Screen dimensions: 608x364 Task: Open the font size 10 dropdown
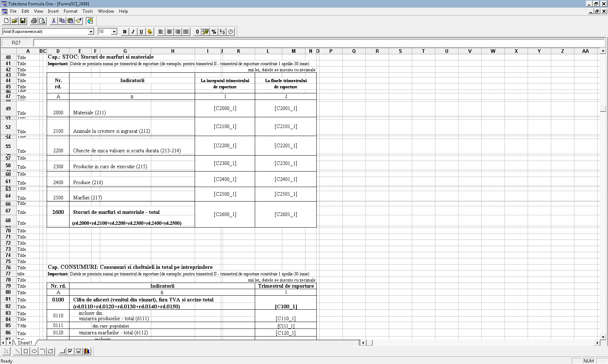pos(114,32)
